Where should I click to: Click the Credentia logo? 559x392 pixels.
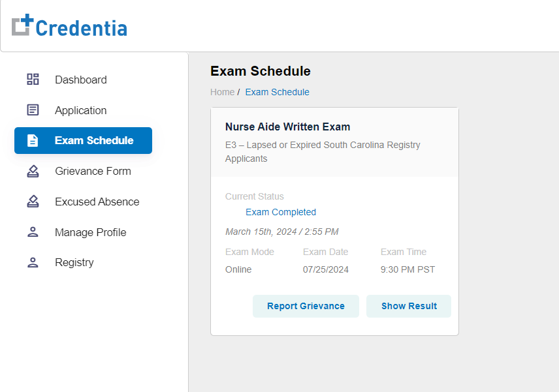[x=69, y=26]
